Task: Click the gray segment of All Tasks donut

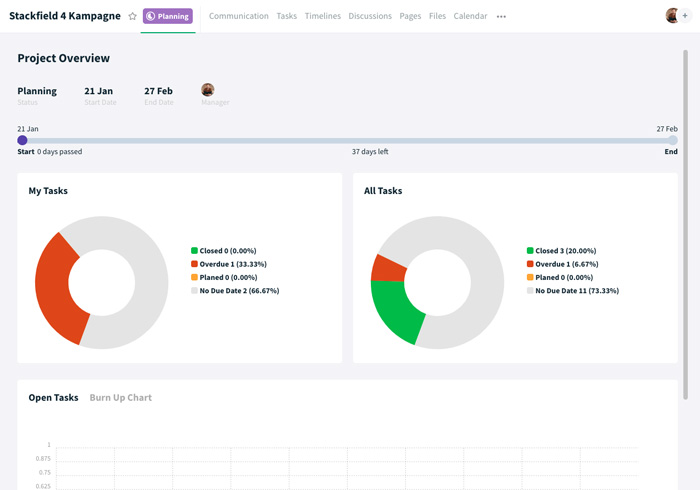Action: [484, 268]
